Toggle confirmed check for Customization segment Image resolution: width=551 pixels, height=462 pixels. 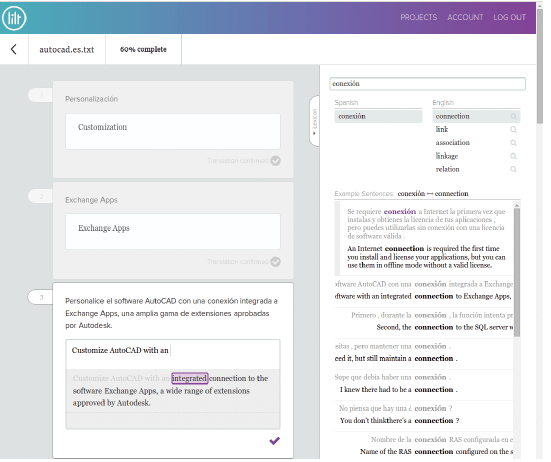(276, 161)
